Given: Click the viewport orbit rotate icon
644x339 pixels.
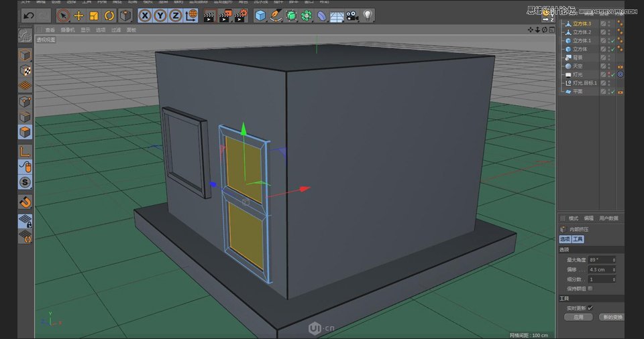Looking at the screenshot, I should pos(544,30).
